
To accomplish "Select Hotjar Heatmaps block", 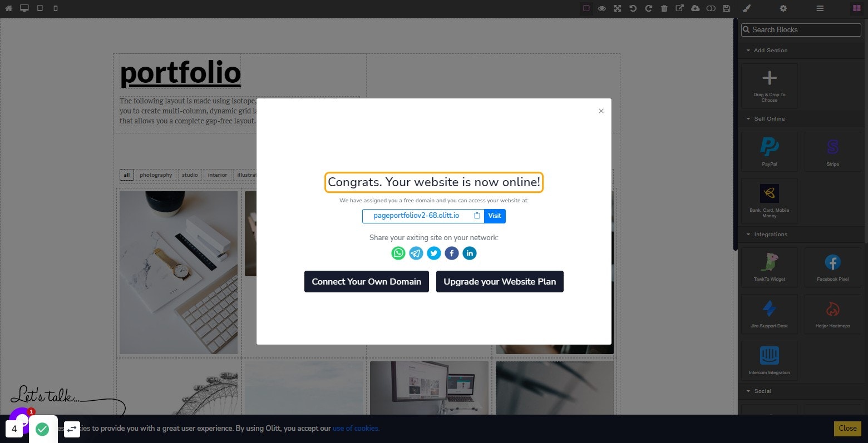I will [832, 313].
